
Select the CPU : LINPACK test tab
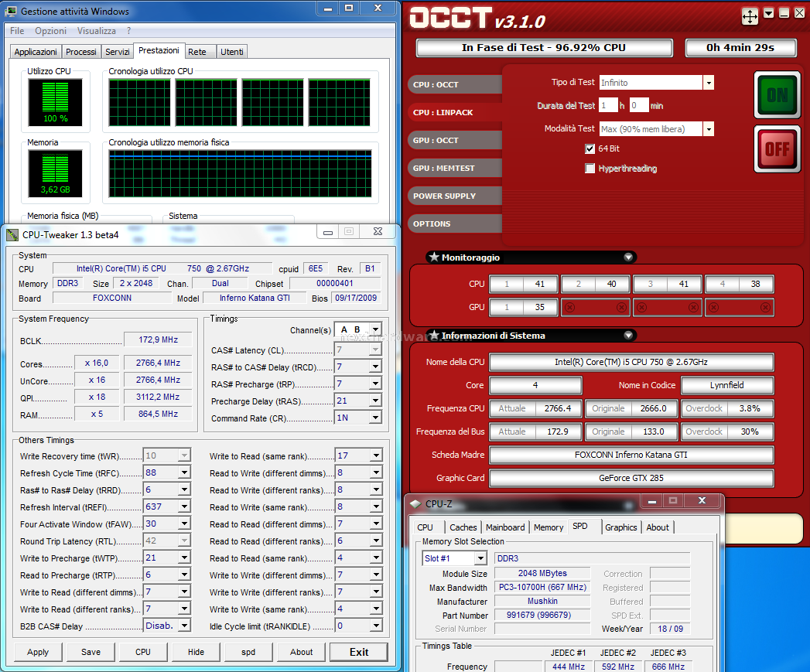(455, 112)
